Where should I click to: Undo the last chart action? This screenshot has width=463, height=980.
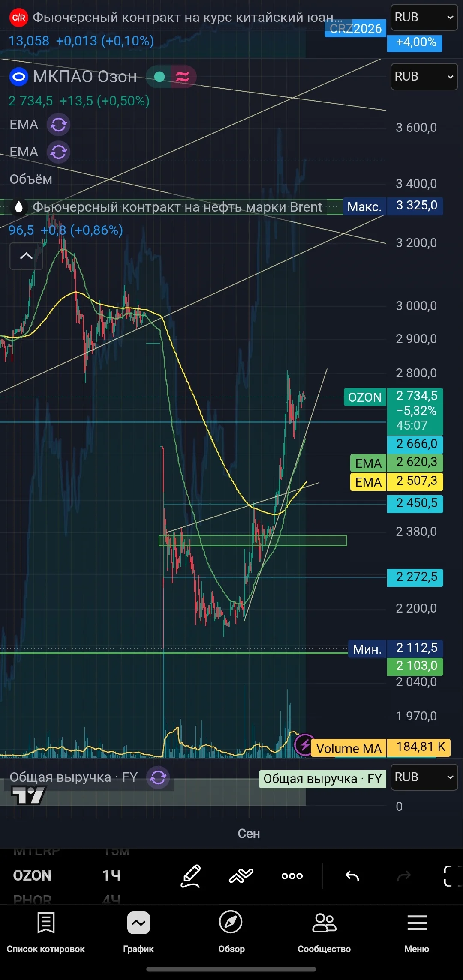352,876
